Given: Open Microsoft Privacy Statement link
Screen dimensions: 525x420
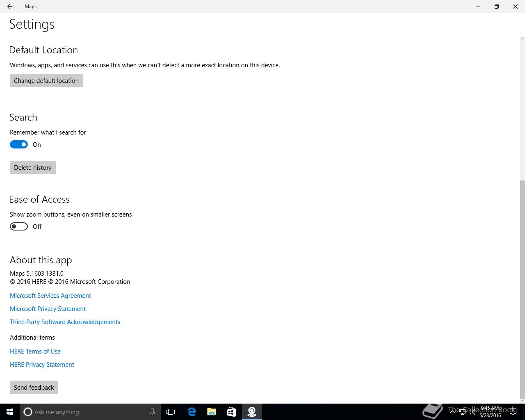Looking at the screenshot, I should (48, 308).
